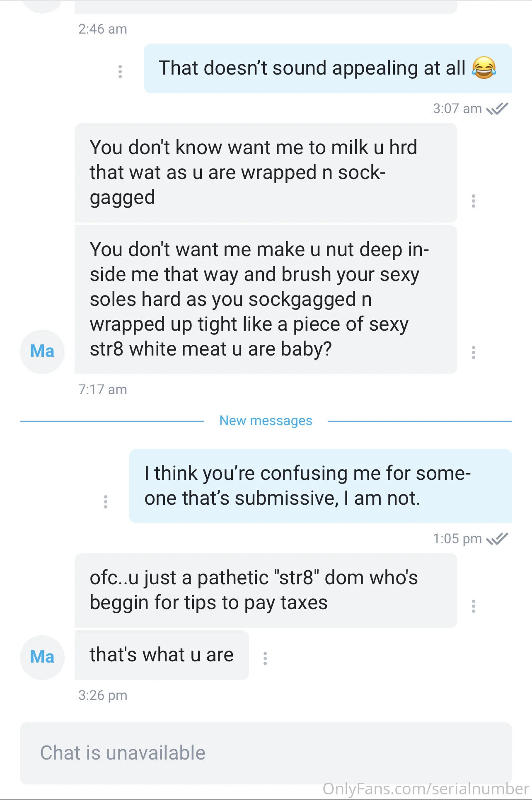The width and height of the screenshot is (532, 801).
Task: Open three-dot menu beside "beggin for tips" message
Action: pos(473,606)
